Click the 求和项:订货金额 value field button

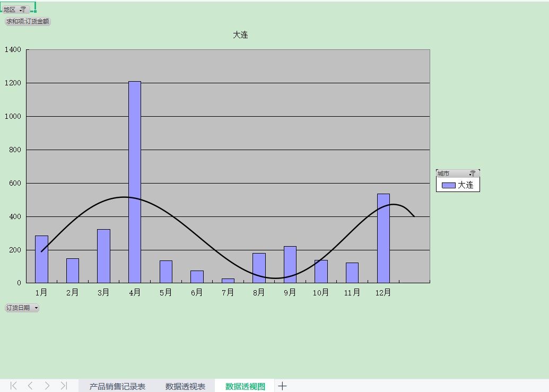pos(28,21)
